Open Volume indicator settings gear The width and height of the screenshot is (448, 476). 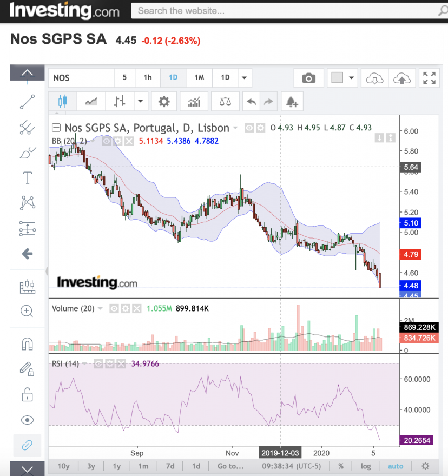coord(125,309)
